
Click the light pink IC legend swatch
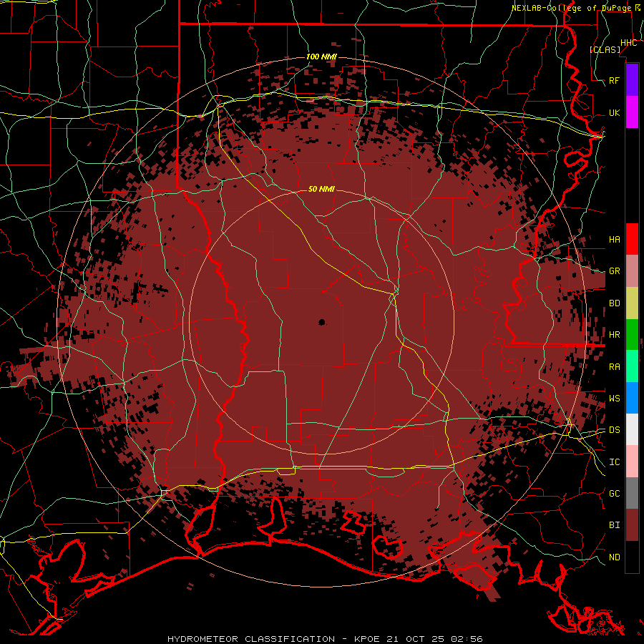pos(632,462)
